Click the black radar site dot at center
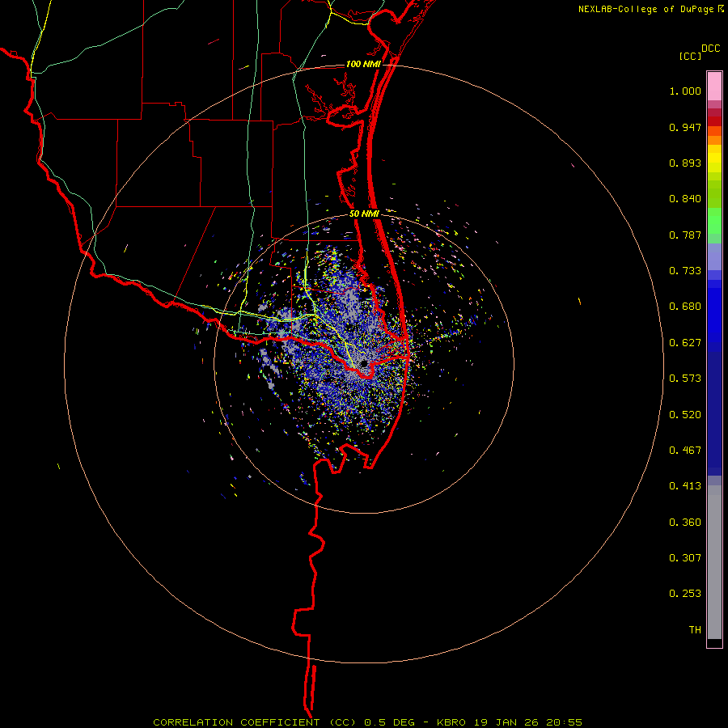The height and width of the screenshot is (728, 728). click(363, 363)
